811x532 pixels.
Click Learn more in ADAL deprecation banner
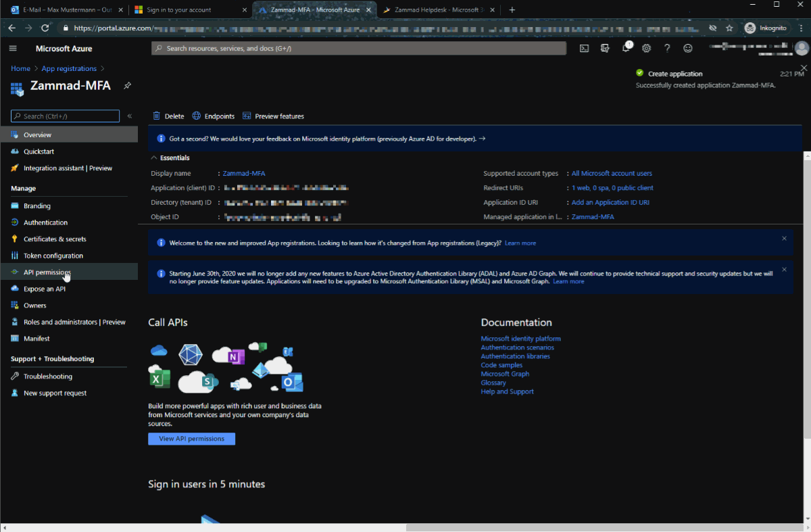pyautogui.click(x=568, y=281)
